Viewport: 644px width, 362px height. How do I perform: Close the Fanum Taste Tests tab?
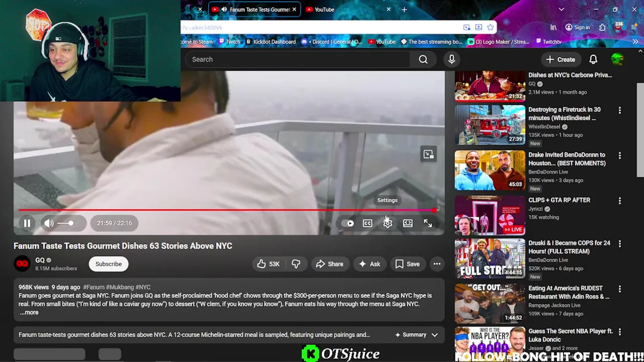pyautogui.click(x=294, y=10)
